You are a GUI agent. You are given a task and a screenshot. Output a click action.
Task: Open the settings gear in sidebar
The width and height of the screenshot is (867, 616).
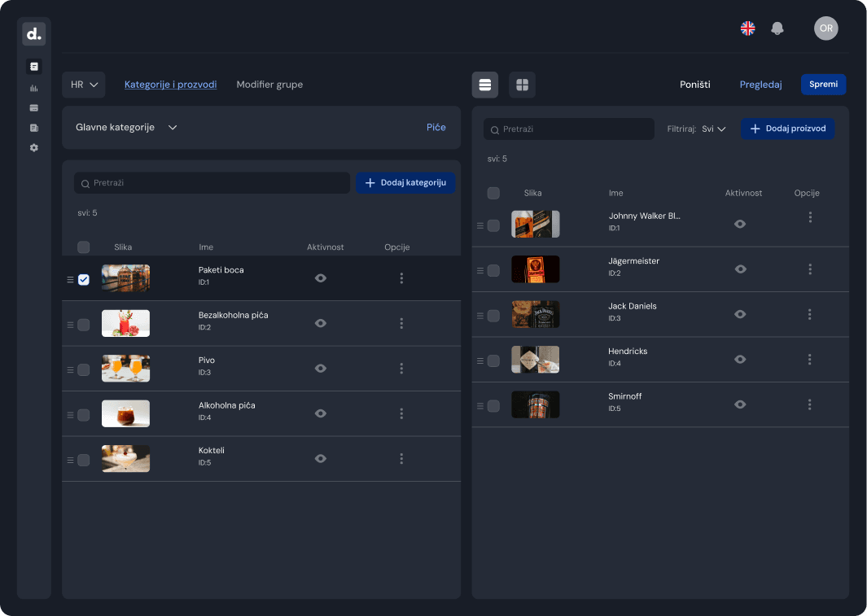[x=33, y=148]
